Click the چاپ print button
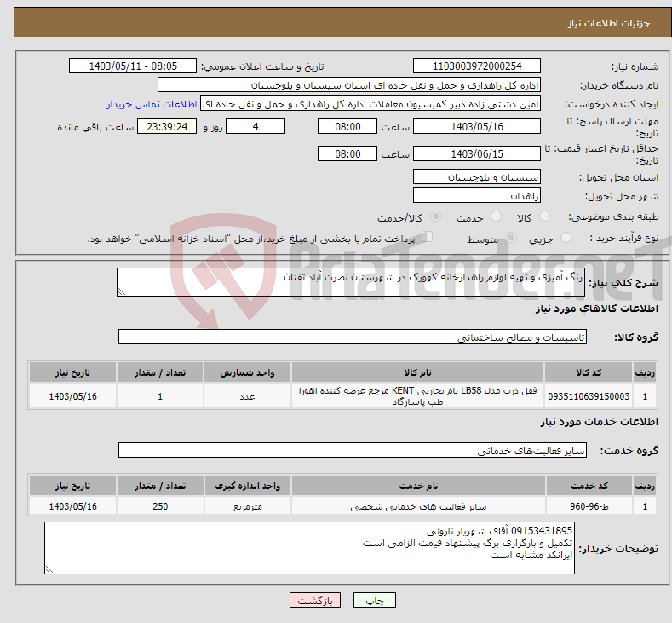This screenshot has height=623, width=672. pyautogui.click(x=375, y=600)
